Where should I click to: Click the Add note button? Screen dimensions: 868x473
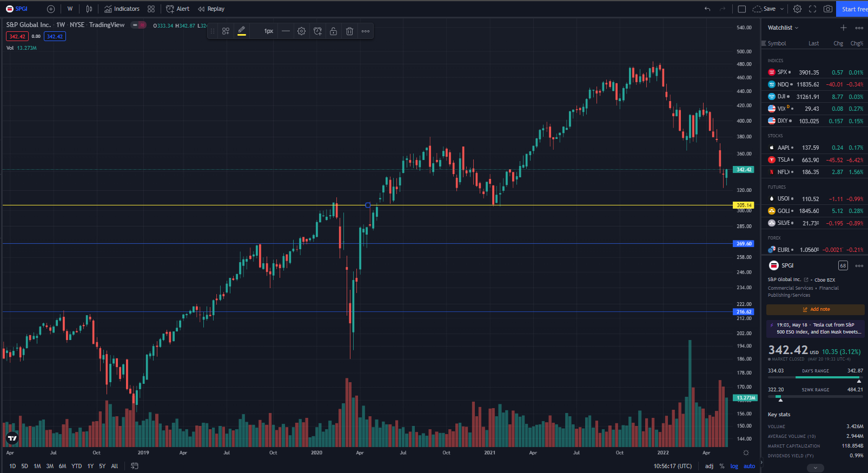pos(816,309)
